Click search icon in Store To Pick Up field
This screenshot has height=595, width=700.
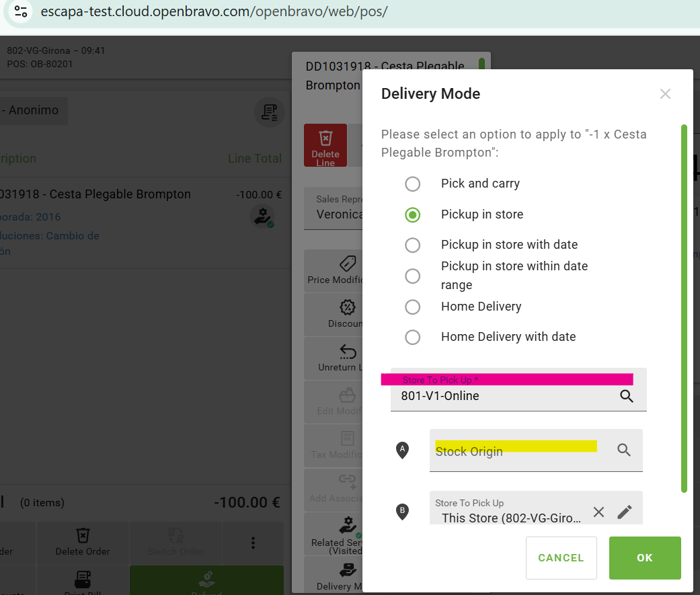(x=626, y=396)
